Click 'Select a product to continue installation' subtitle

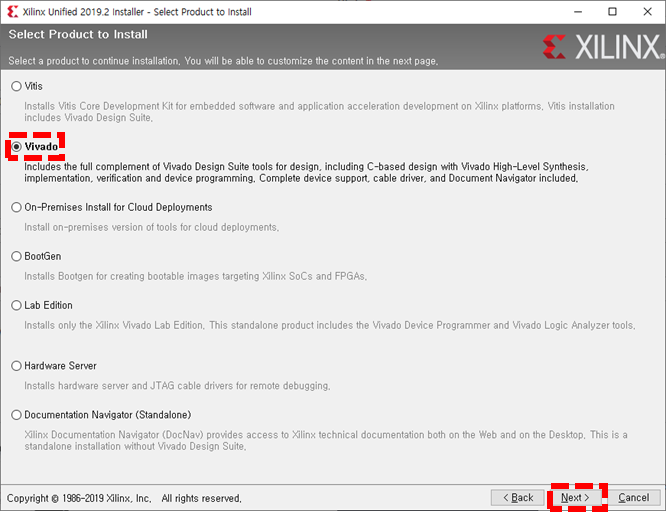pos(223,61)
